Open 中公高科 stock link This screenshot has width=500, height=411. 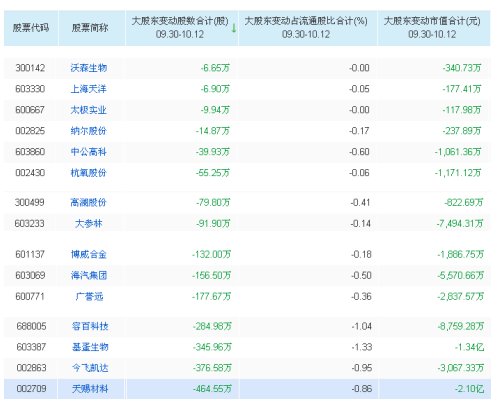tap(89, 152)
